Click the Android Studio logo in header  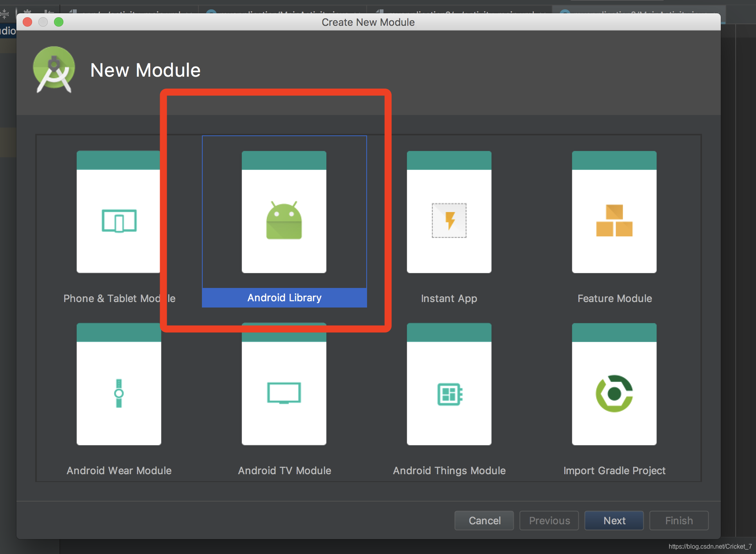(54, 70)
